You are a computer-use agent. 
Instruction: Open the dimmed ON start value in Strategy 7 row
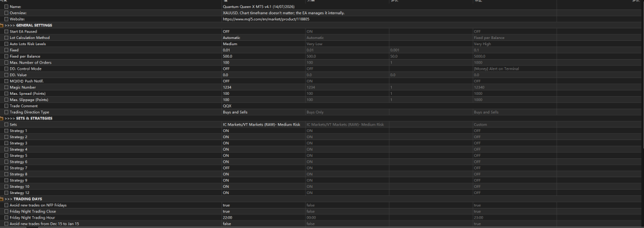pos(309,168)
